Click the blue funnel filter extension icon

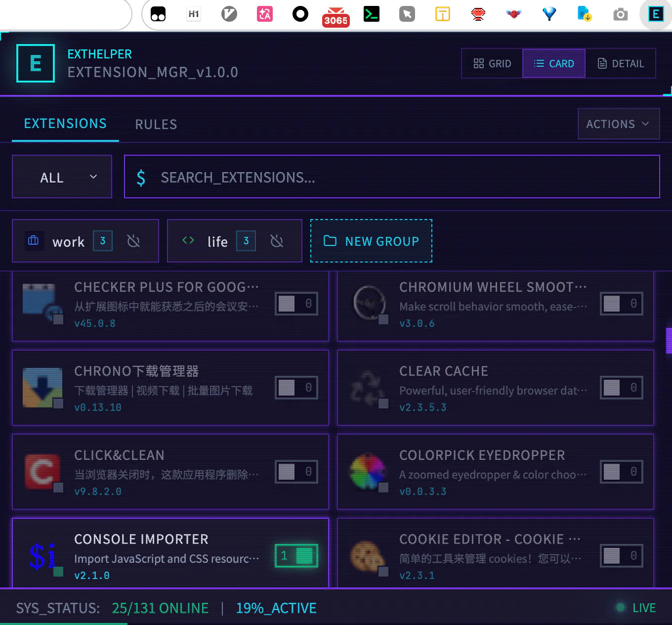[549, 14]
